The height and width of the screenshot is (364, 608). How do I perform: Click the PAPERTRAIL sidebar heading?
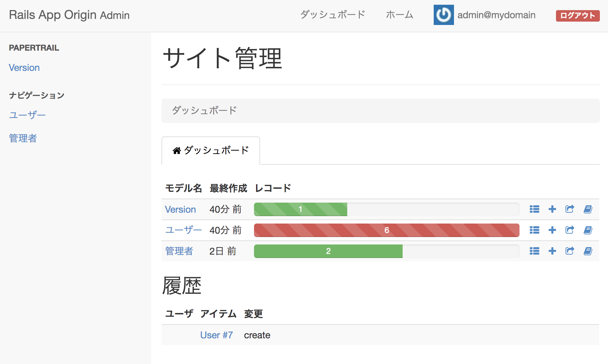click(34, 48)
